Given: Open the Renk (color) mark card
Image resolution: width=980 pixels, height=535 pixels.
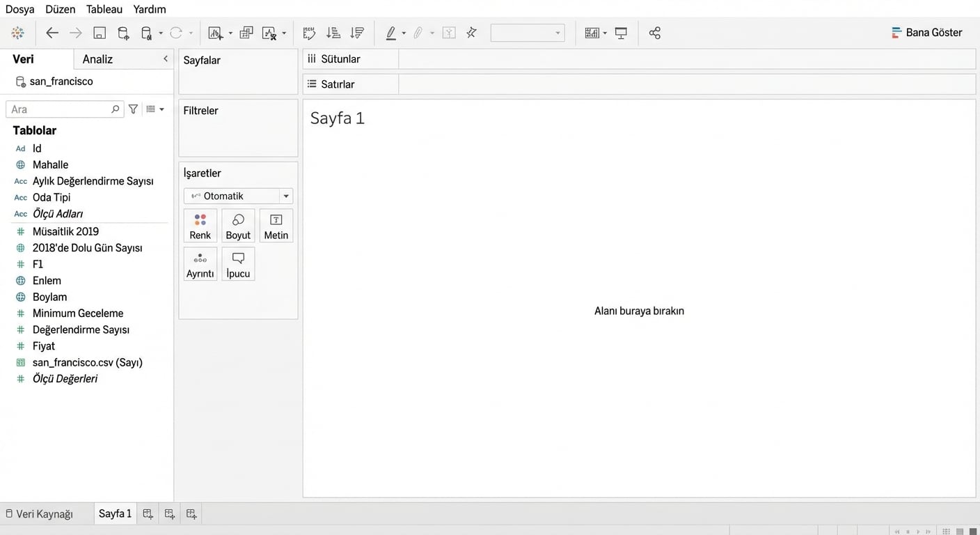Looking at the screenshot, I should tap(200, 226).
